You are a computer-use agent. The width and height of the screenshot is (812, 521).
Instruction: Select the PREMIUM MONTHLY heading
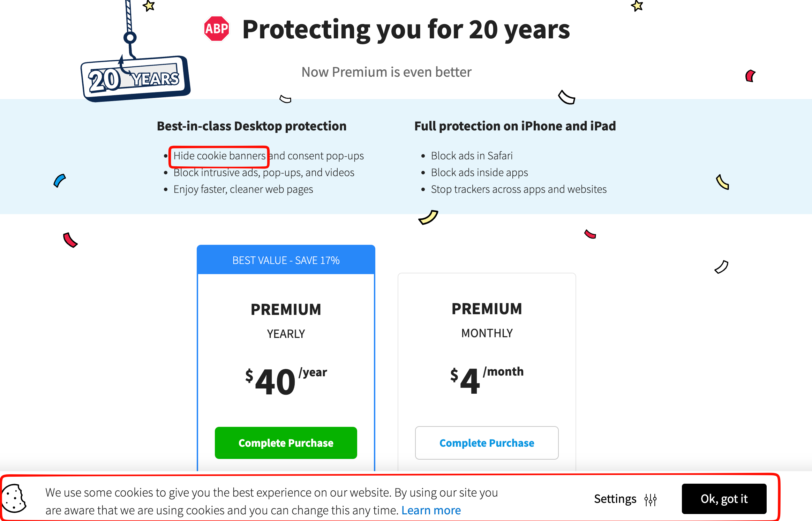click(487, 308)
